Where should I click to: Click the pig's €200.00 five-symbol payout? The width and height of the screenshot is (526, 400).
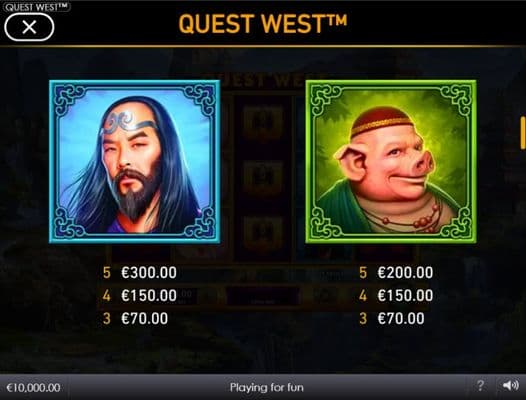pos(405,272)
